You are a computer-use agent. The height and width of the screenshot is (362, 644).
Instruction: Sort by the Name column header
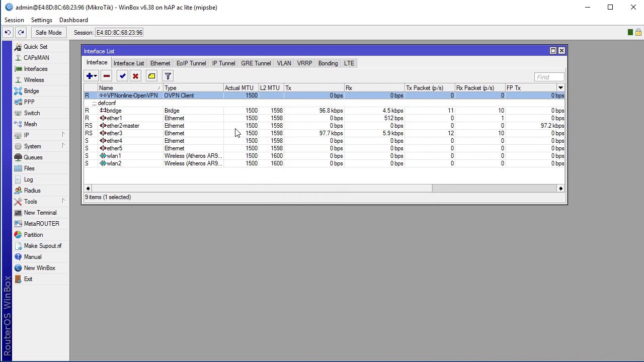click(x=130, y=88)
